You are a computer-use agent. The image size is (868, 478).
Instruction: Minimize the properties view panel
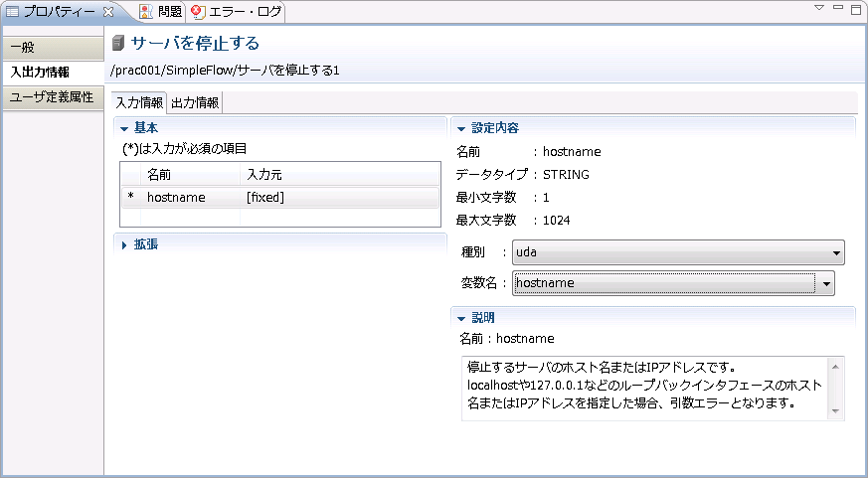click(x=838, y=8)
